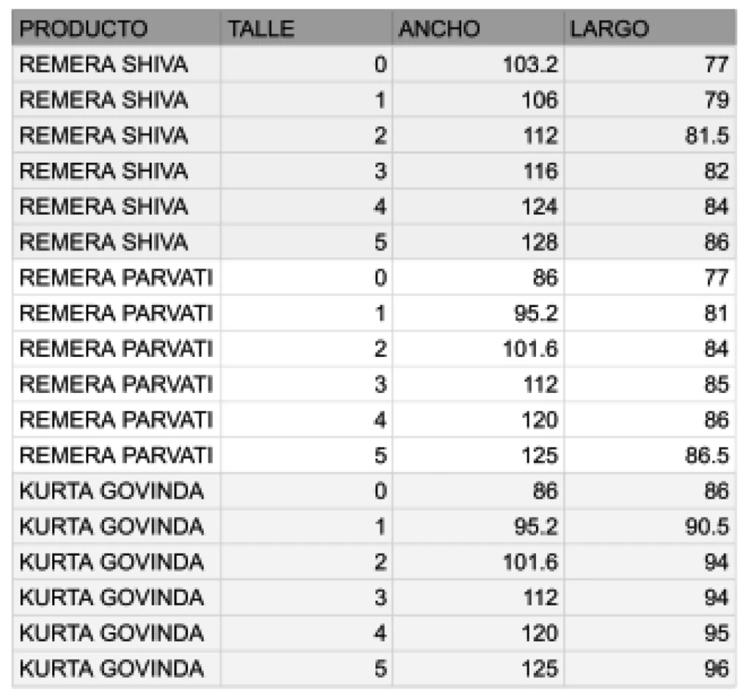The width and height of the screenshot is (751, 700).
Task: Select REMERA SHIVA ancho cell 124
Action: point(478,207)
